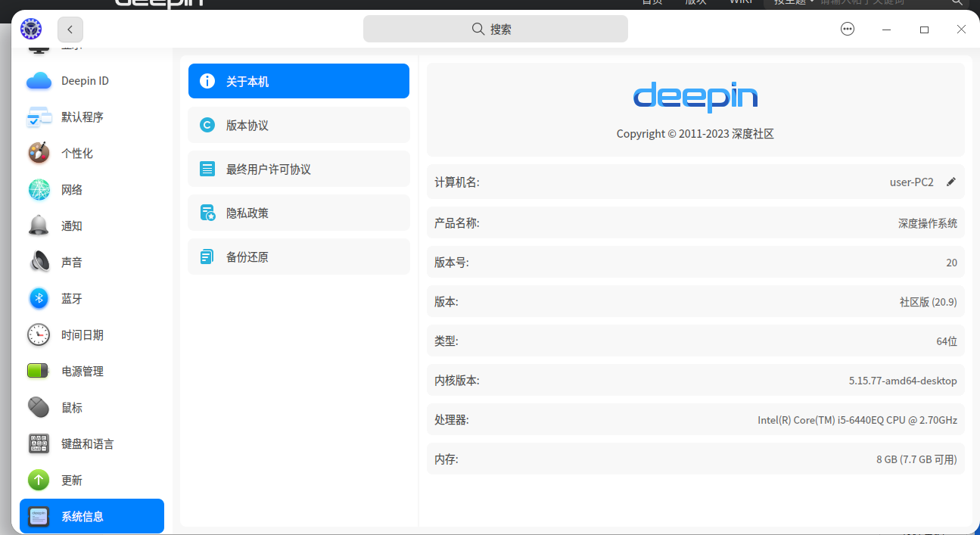Select the 蓝牙 Bluetooth icon
This screenshot has width=980, height=535.
coord(39,299)
